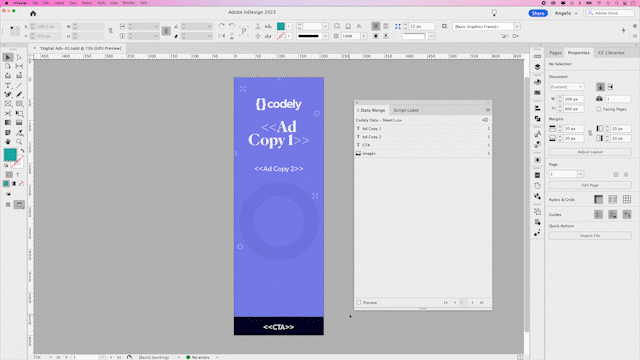The height and width of the screenshot is (360, 640).
Task: Select the Gradient Feather tool
Action: 19,122
